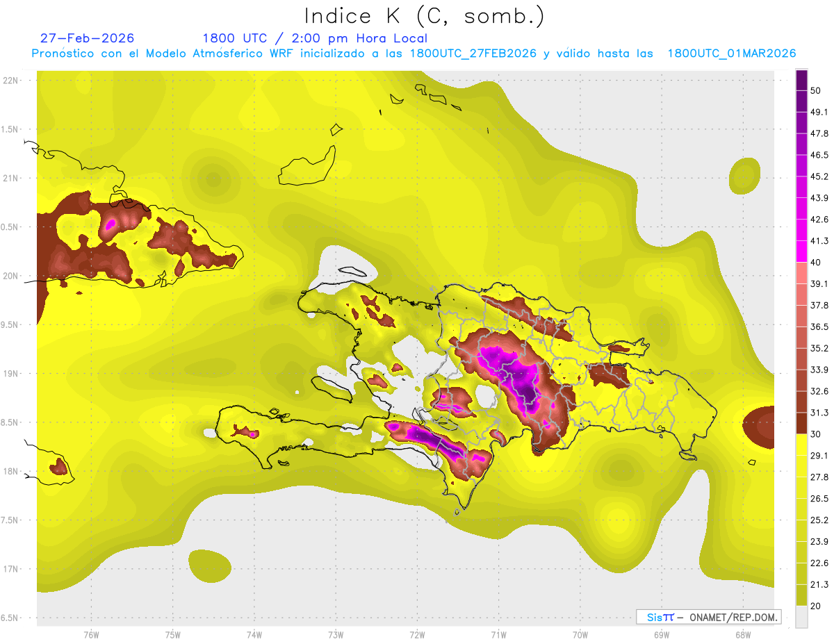The width and height of the screenshot is (834, 644).
Task: Click the 30 label on the color scale
Action: 815,434
